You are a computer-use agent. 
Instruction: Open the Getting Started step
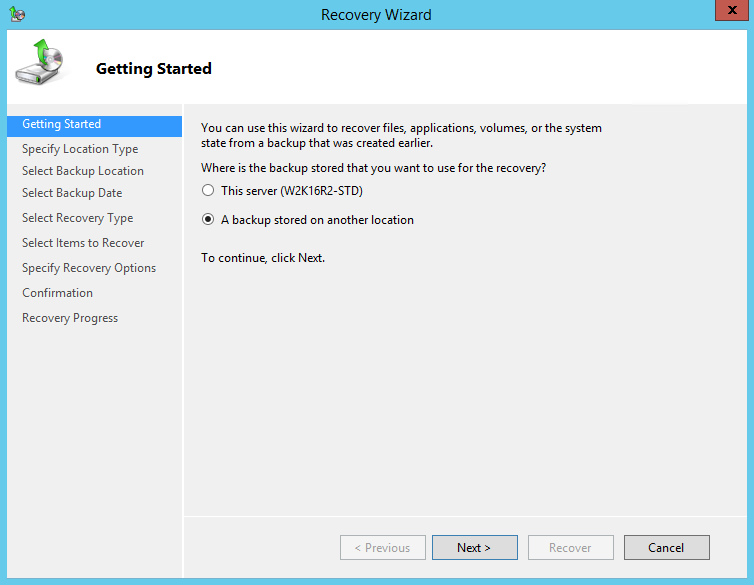62,125
